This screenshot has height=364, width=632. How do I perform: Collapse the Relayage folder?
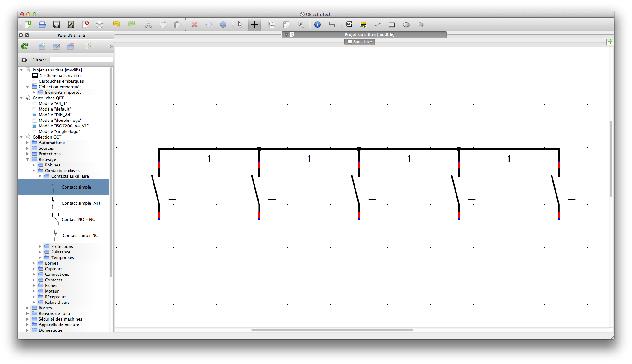tap(28, 159)
